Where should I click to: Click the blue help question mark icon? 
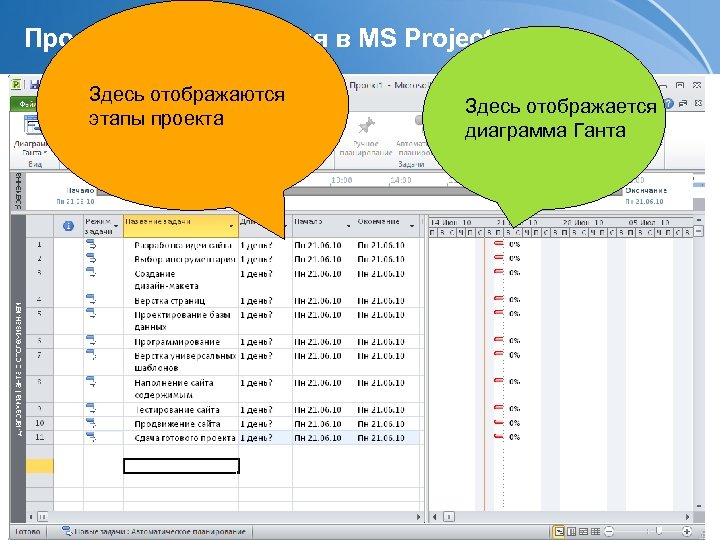(x=668, y=104)
